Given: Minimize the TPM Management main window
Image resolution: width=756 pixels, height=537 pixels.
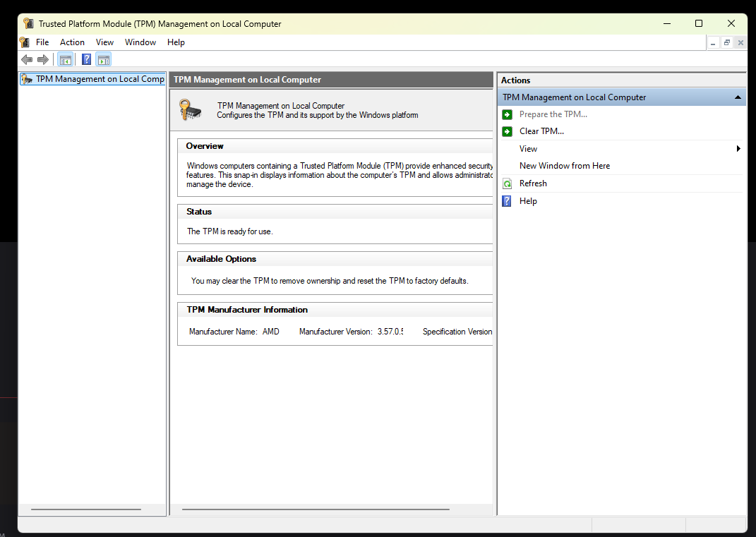Looking at the screenshot, I should coord(667,23).
